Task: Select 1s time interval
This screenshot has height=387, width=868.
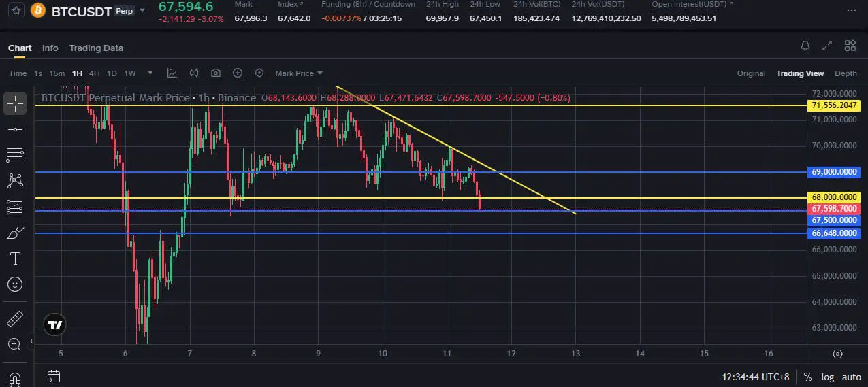Action: (x=38, y=73)
